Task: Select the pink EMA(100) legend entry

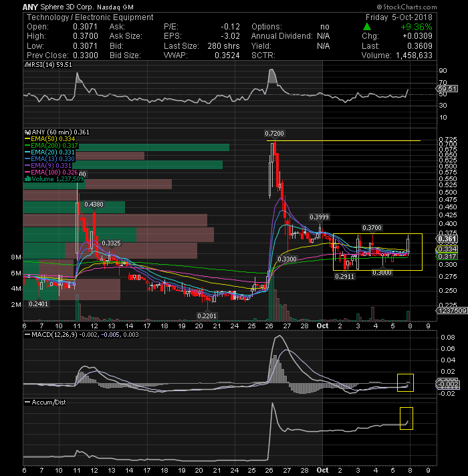Action: coord(51,172)
